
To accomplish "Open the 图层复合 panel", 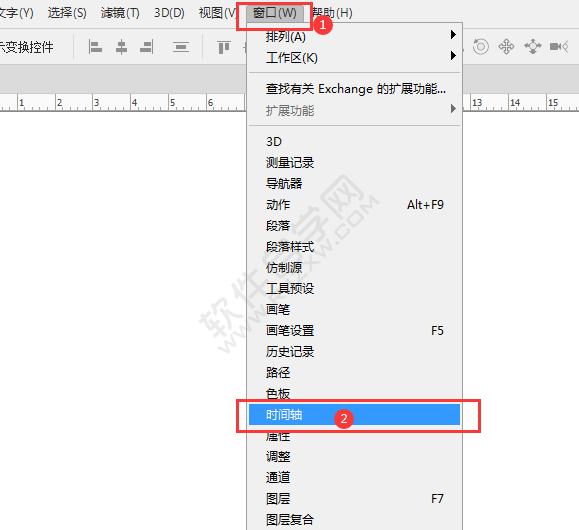I will tap(354, 520).
